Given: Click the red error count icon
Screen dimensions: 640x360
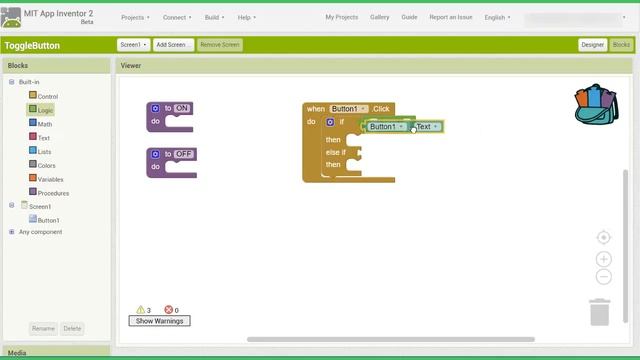Looking at the screenshot, I should (168, 310).
